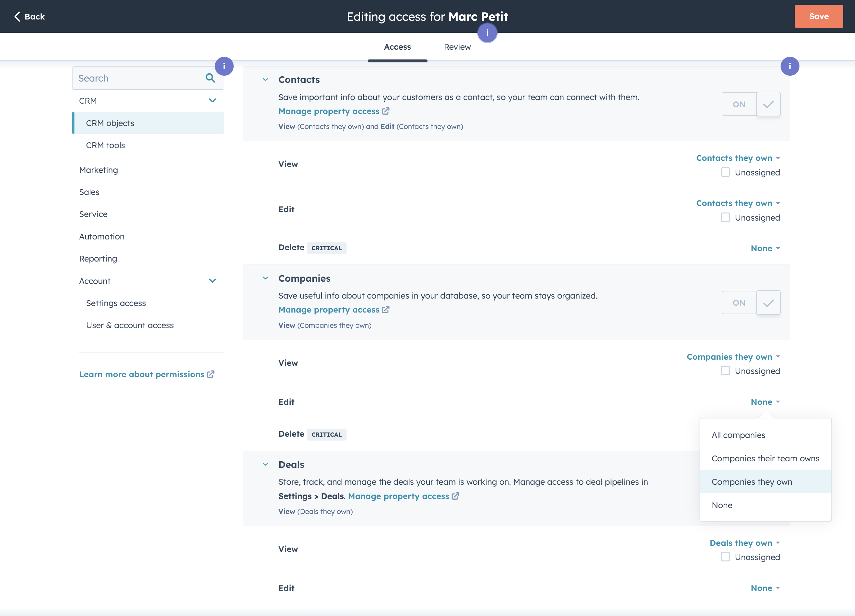Open Learn more about permissions link
Viewport: 855px width, 616px height.
[142, 374]
